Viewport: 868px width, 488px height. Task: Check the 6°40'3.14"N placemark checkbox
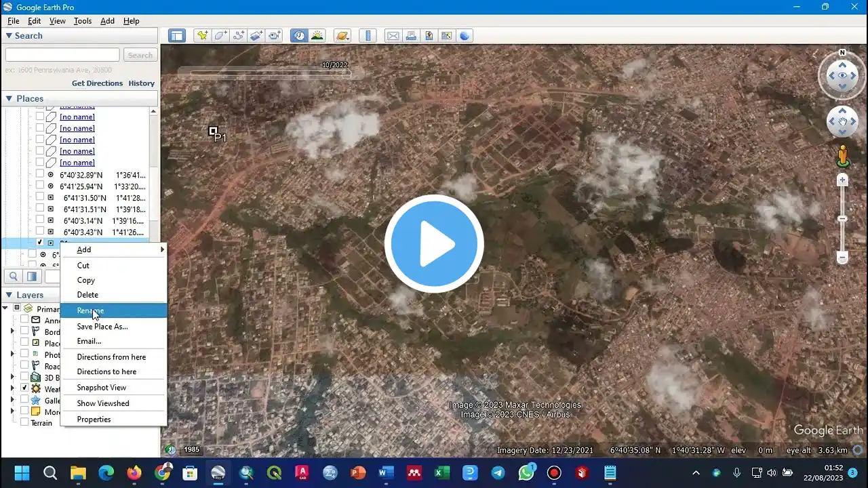[x=40, y=220]
